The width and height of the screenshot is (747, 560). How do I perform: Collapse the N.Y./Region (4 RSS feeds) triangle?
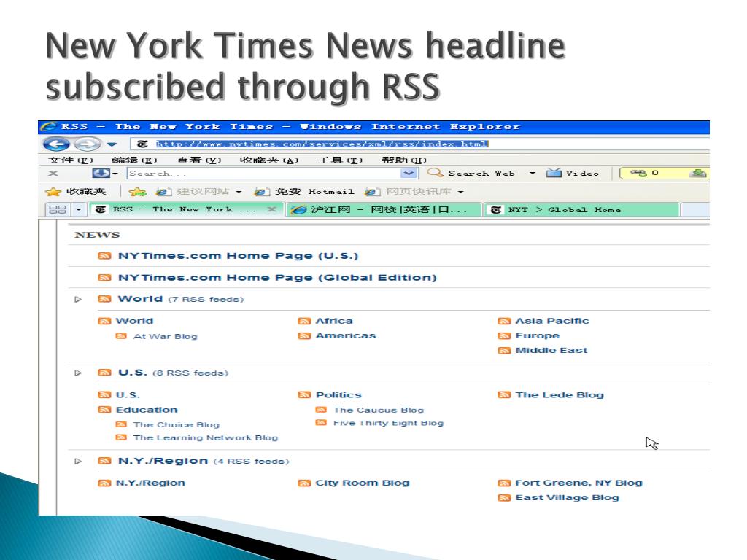pos(78,462)
